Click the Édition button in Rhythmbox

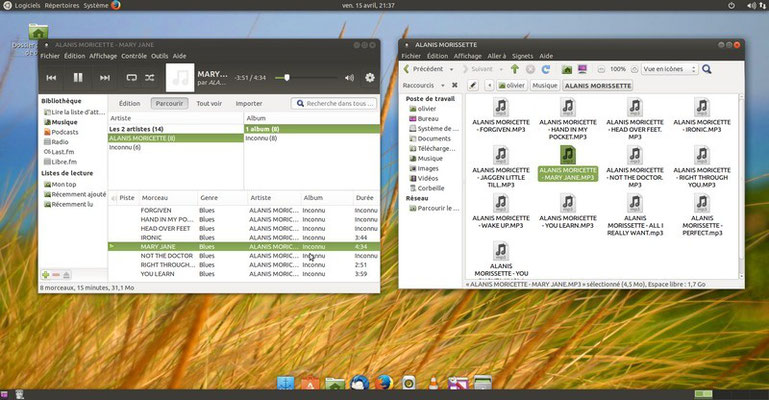[x=129, y=103]
